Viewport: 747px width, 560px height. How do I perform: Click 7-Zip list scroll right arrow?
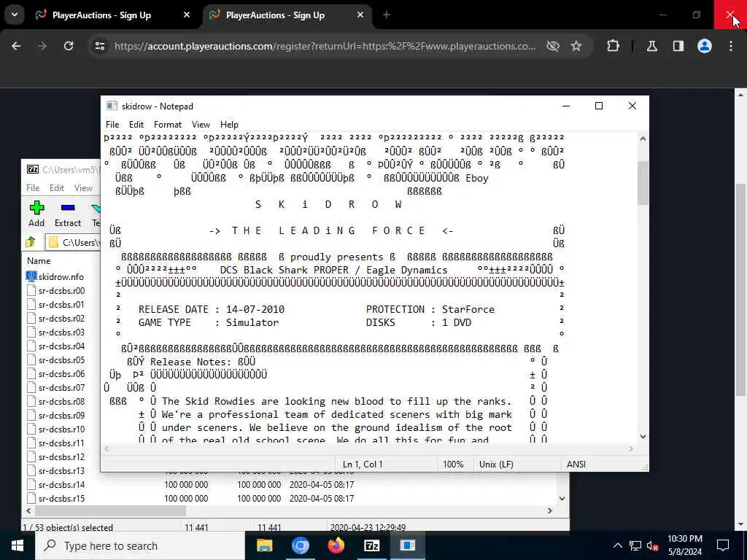pos(550,510)
